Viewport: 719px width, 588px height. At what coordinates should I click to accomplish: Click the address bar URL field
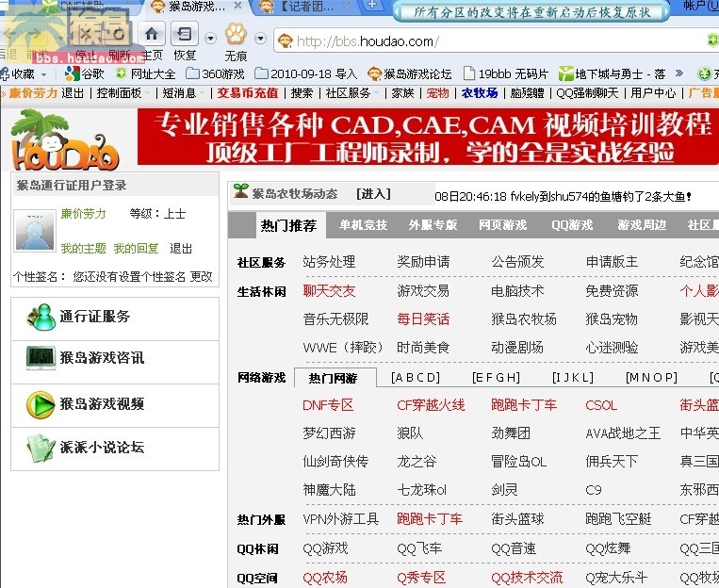491,41
